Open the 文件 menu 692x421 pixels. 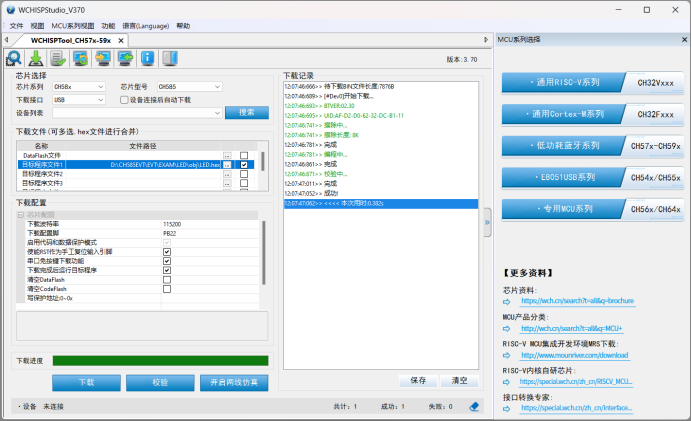16,26
